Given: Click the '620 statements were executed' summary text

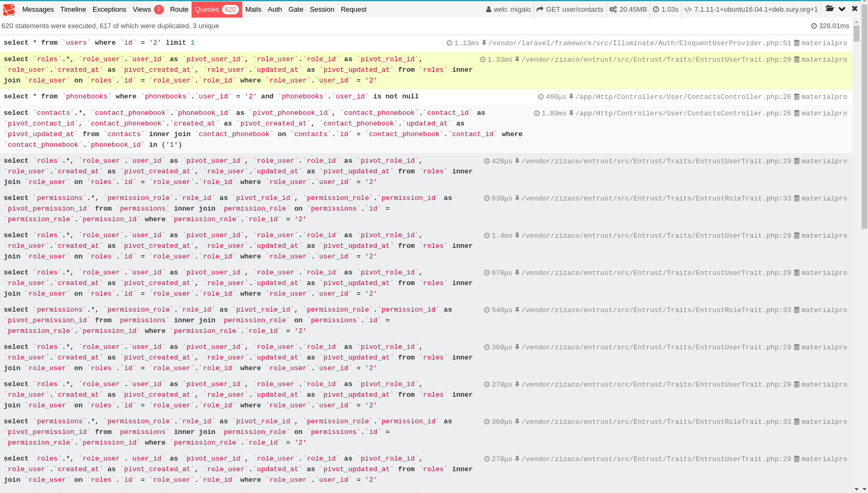Looking at the screenshot, I should click(x=110, y=26).
